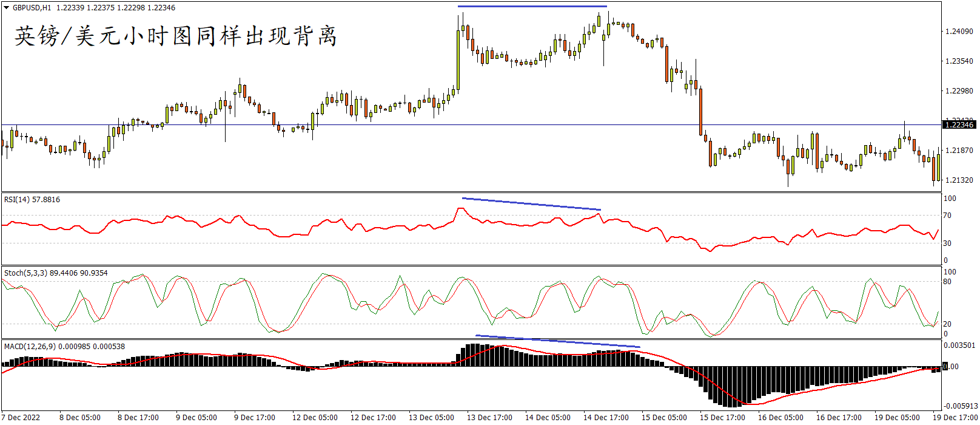Viewport: 980px width, 425px height.
Task: Click the Chinese headline text annotation
Action: pos(176,36)
